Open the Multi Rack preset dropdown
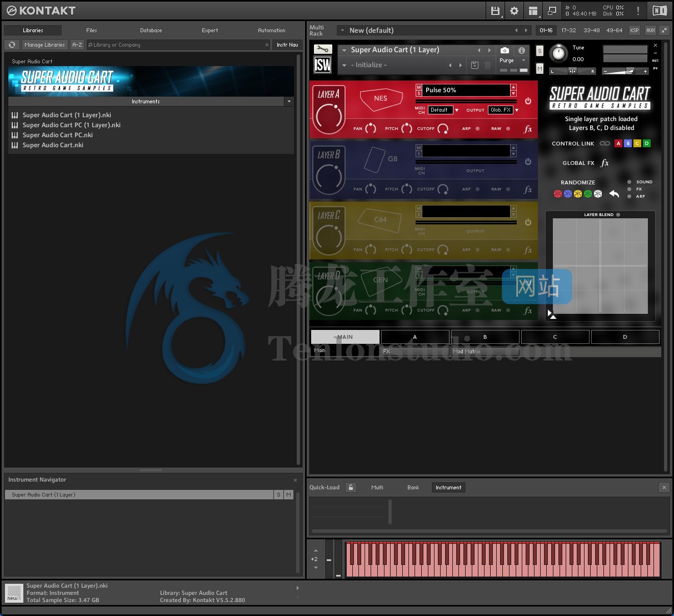The width and height of the screenshot is (674, 616). tap(343, 31)
